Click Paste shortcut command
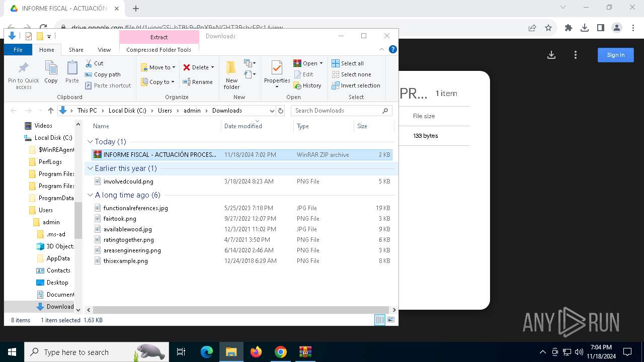This screenshot has height=362, width=644. point(108,85)
